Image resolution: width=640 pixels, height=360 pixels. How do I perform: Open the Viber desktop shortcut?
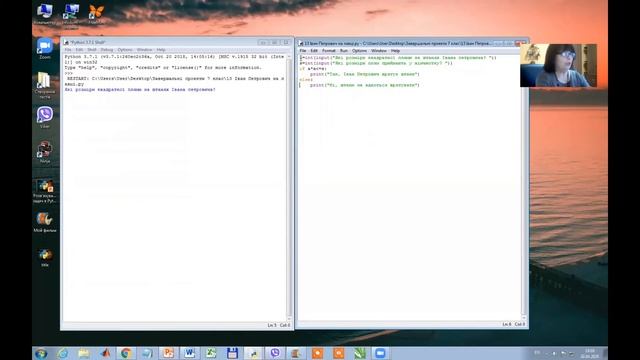[x=45, y=118]
